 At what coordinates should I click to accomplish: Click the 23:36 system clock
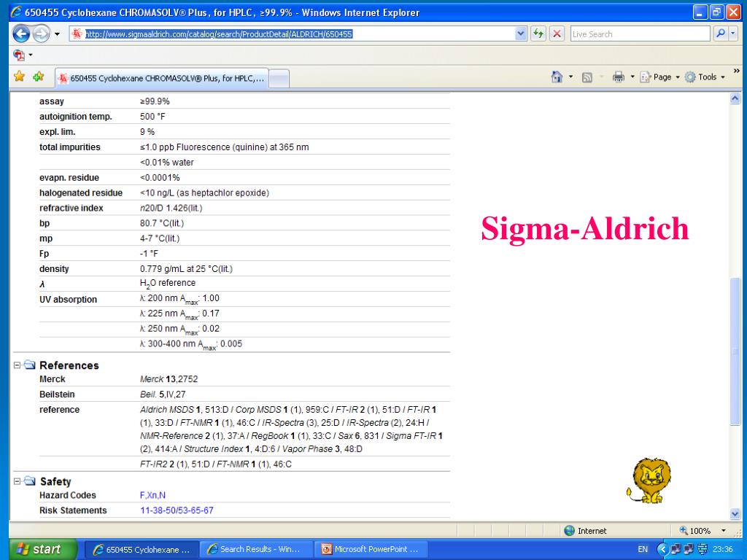click(x=723, y=550)
